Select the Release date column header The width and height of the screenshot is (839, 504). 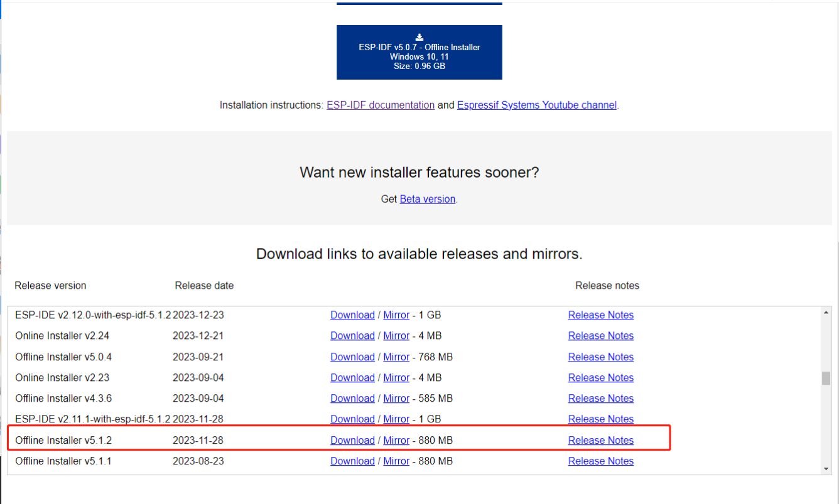tap(204, 286)
